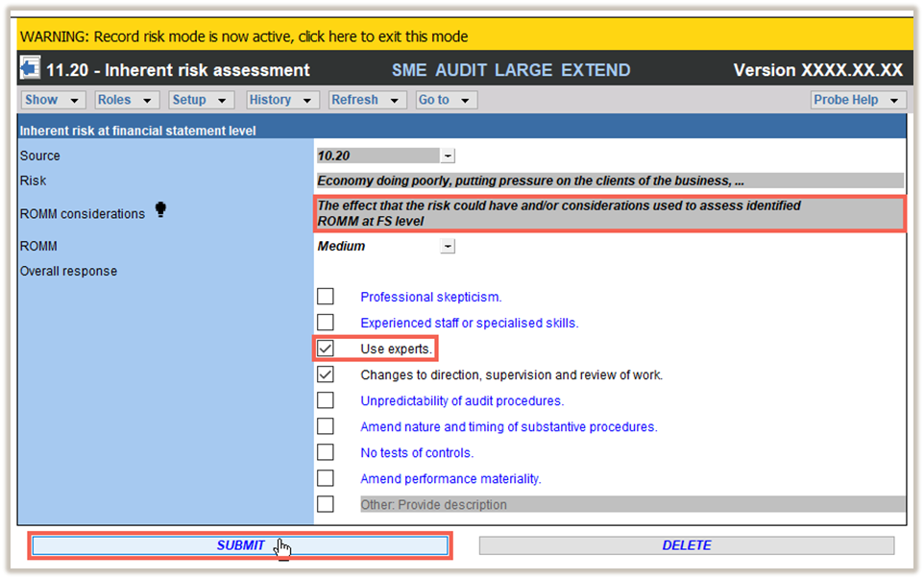Click the DELETE button
Screen dimensions: 924x579
click(687, 545)
